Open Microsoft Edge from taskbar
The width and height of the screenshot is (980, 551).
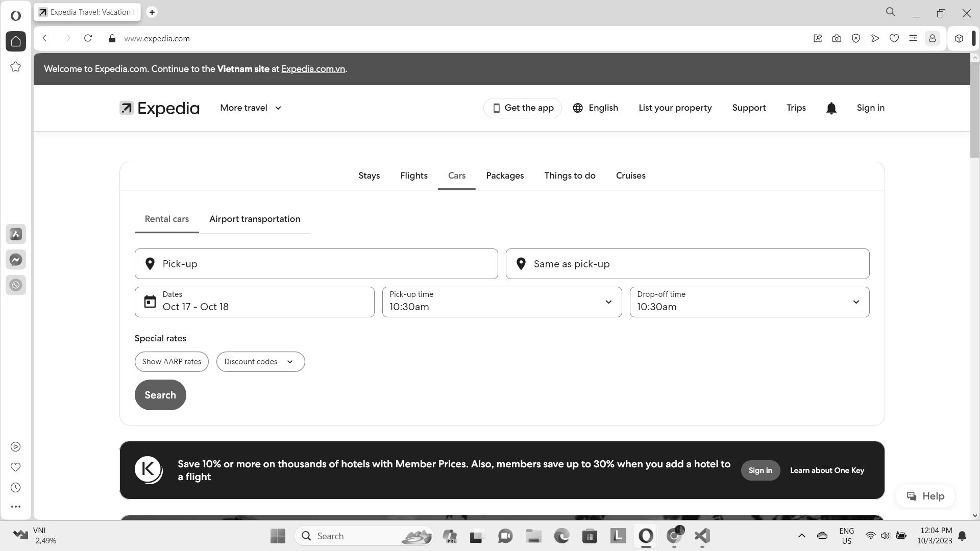click(x=561, y=536)
